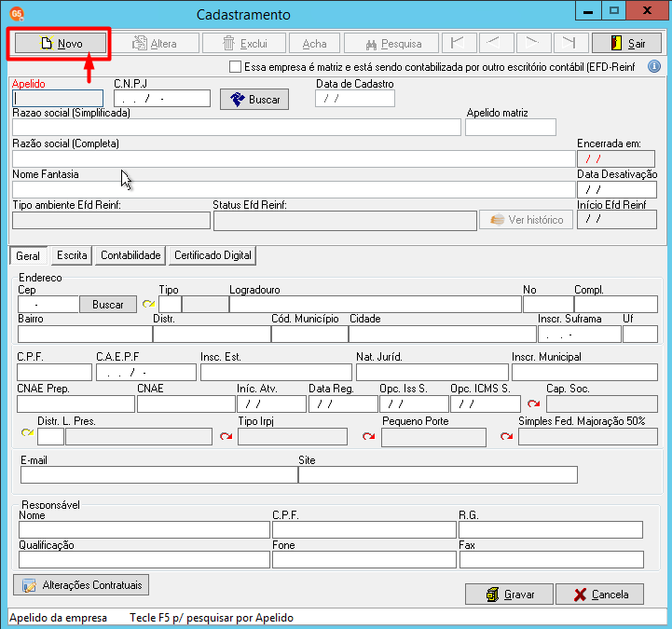The height and width of the screenshot is (629, 672).
Task: Click the first record navigation arrow
Action: pyautogui.click(x=459, y=43)
